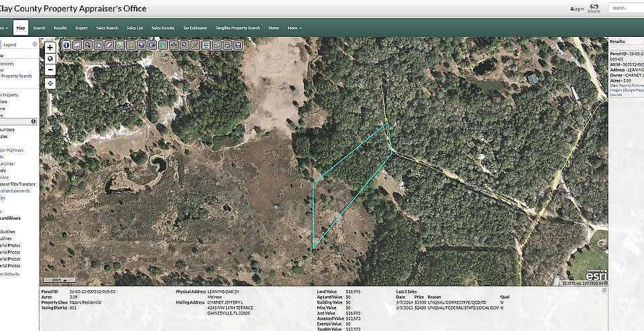Viewport: 644px width, 331px height.
Task: Click the zoom in plus button
Action: coord(50,48)
